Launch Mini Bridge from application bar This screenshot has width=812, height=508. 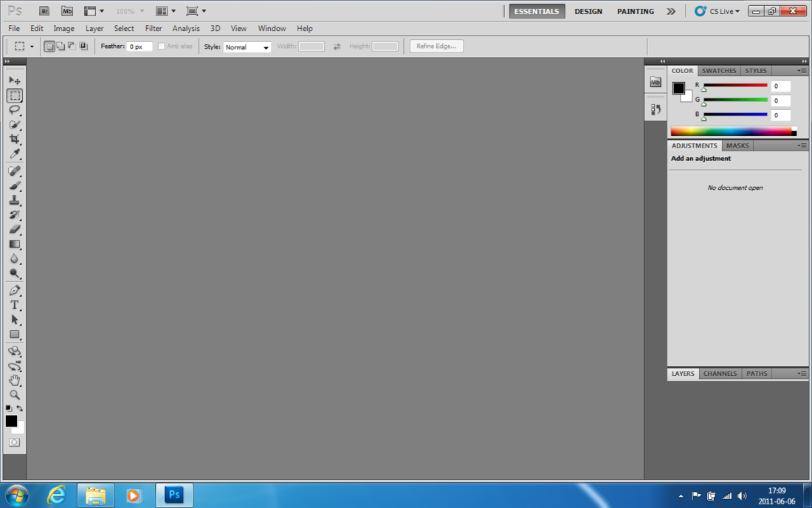coord(67,11)
